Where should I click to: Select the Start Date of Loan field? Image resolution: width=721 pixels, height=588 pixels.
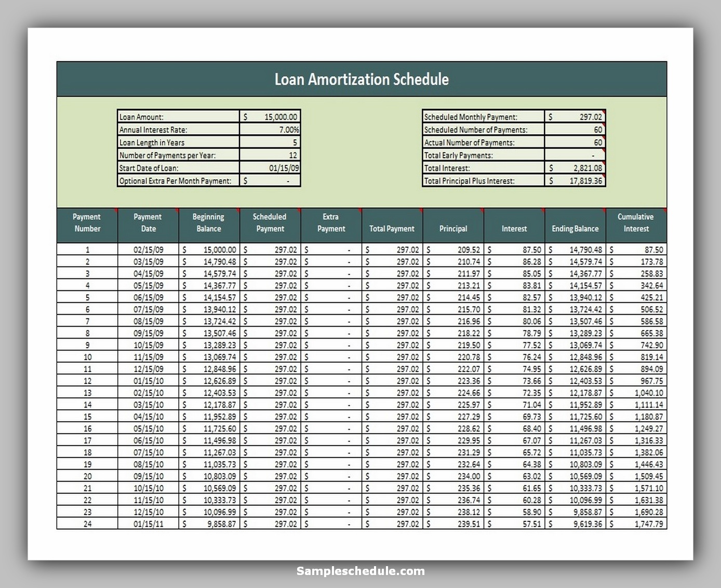[x=270, y=168]
